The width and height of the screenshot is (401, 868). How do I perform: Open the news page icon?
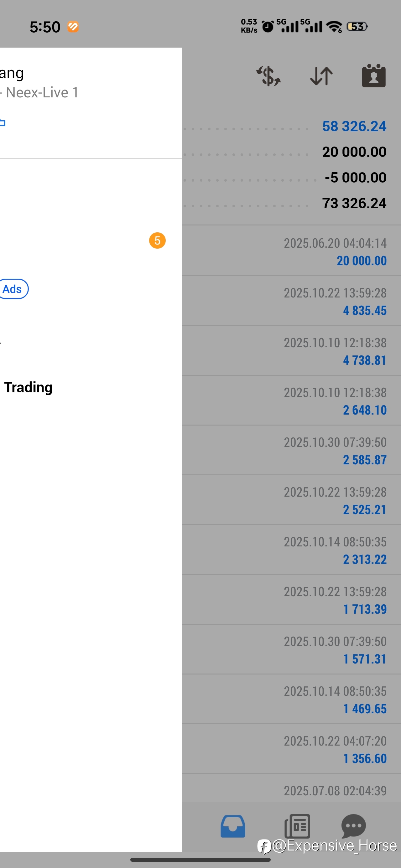coord(298,826)
